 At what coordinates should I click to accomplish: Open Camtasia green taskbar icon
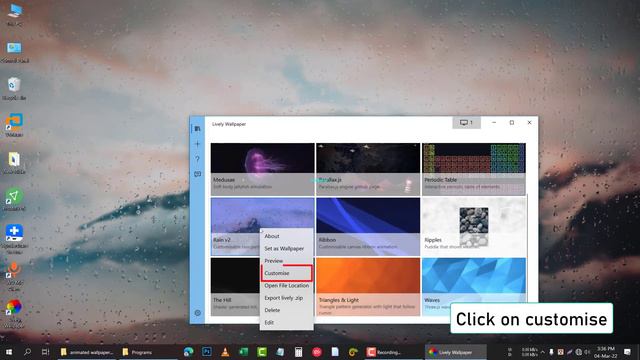pyautogui.click(x=262, y=352)
